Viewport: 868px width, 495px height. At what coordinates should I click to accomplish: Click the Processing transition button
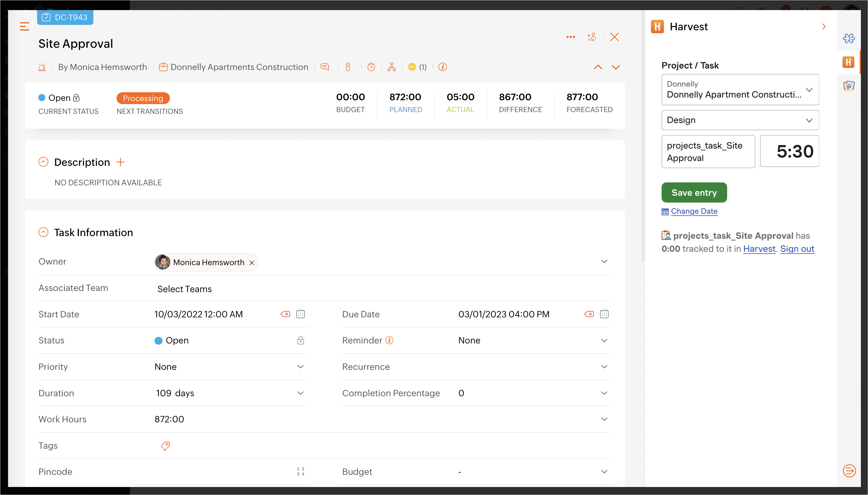click(x=143, y=98)
